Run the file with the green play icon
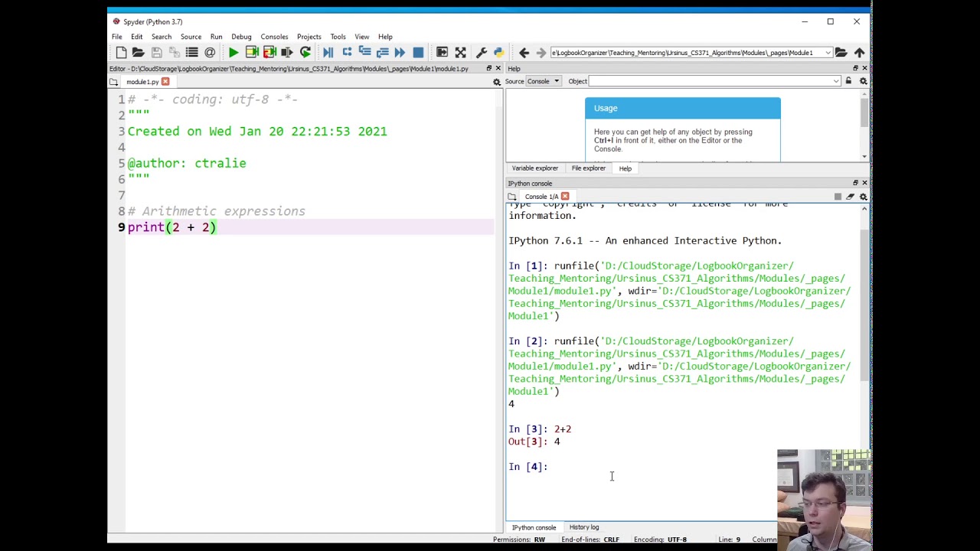Image resolution: width=980 pixels, height=551 pixels. 233,52
